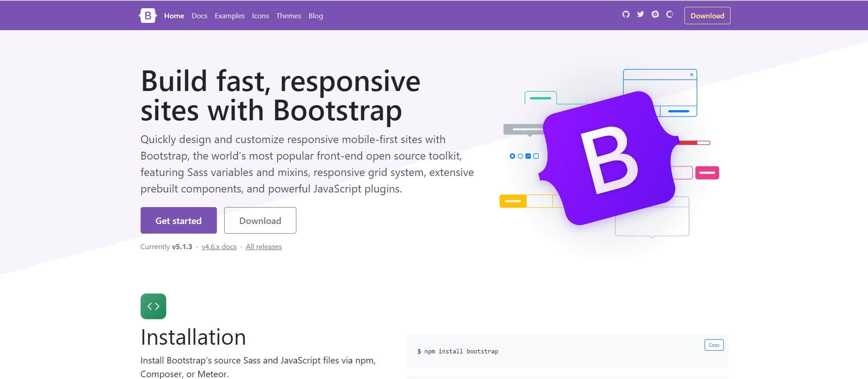Image resolution: width=868 pixels, height=379 pixels.
Task: Open the Open Collective icon link
Action: pos(670,15)
